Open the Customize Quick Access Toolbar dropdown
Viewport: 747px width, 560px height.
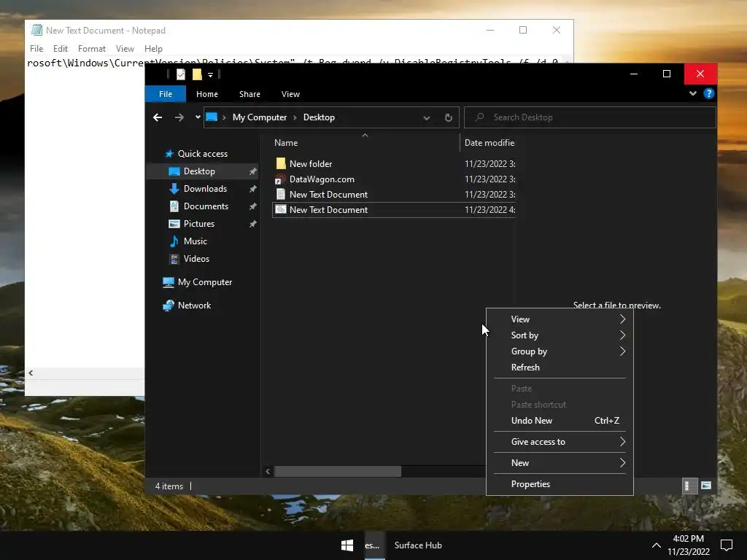[x=210, y=75]
